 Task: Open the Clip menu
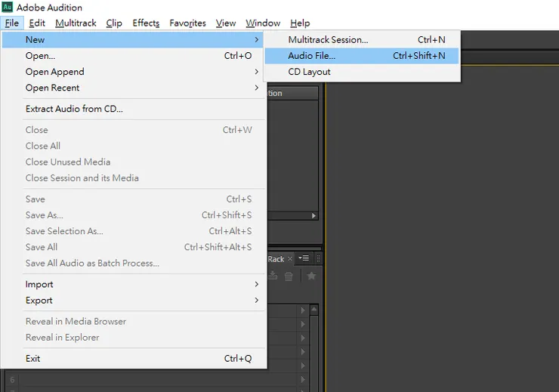(114, 23)
